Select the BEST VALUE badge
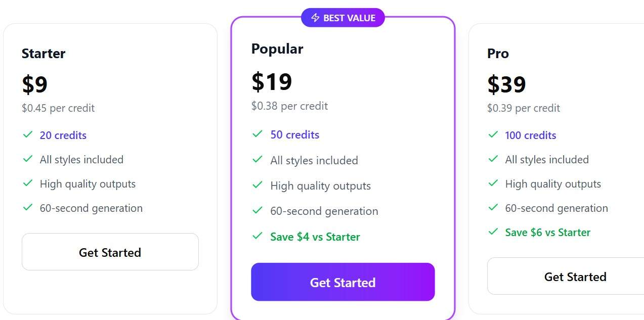Screen dimensions: 644x320 343,17
